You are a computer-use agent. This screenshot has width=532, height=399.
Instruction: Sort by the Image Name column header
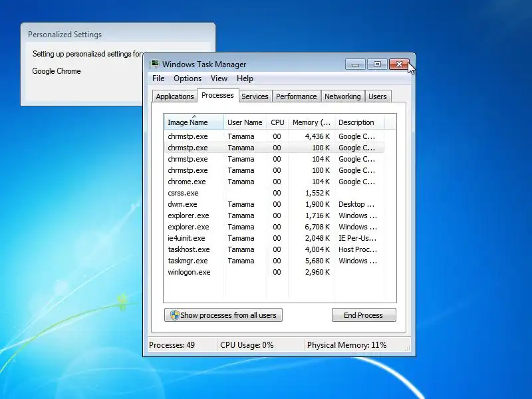click(x=194, y=122)
